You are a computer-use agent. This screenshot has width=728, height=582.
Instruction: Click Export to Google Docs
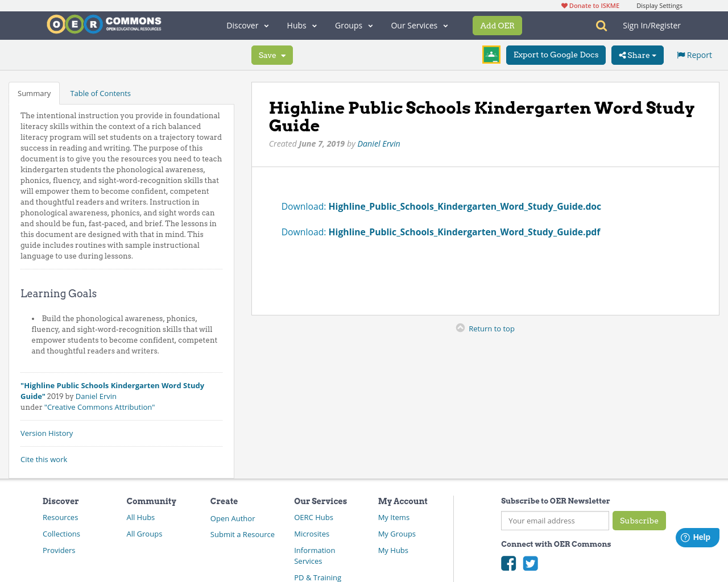tap(555, 54)
